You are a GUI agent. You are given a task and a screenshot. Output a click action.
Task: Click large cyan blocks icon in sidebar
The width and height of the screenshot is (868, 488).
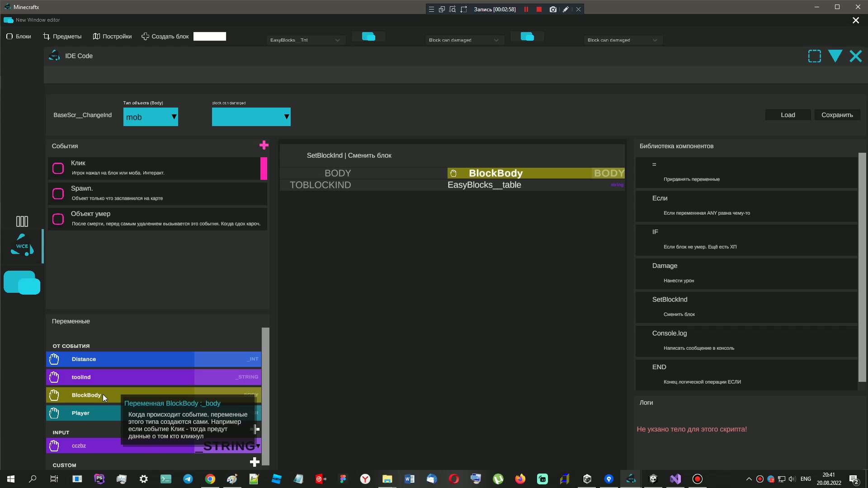coord(22,282)
